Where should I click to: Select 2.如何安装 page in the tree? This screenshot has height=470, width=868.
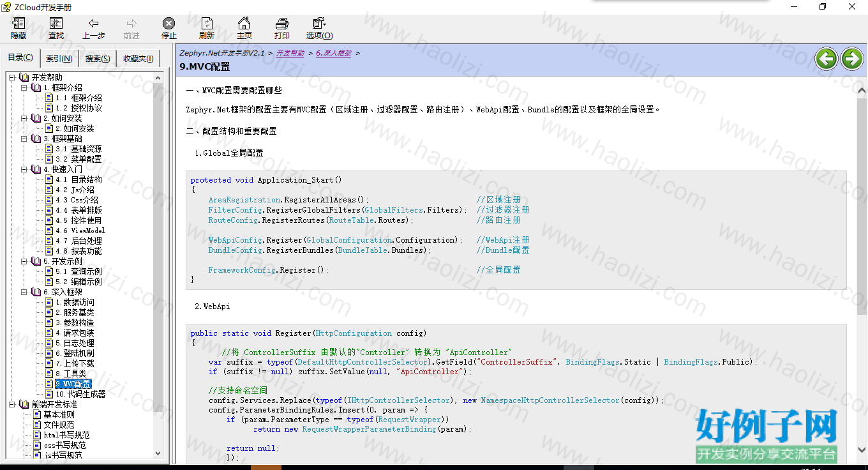click(x=75, y=128)
